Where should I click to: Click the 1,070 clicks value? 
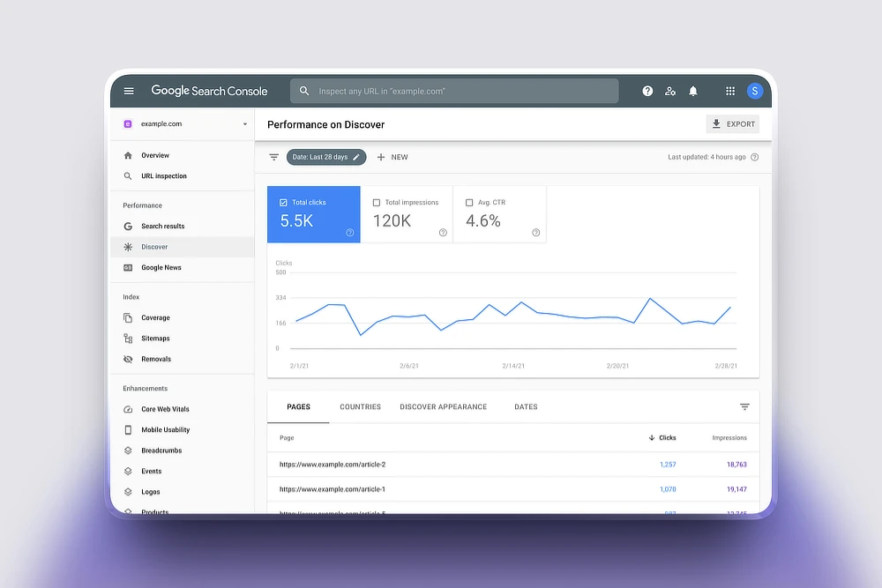[x=668, y=489]
